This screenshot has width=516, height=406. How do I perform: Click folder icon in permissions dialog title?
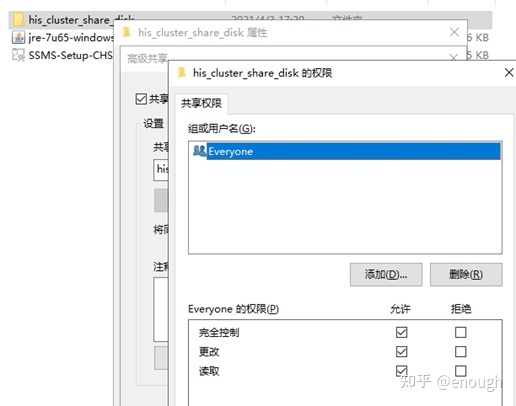click(182, 72)
